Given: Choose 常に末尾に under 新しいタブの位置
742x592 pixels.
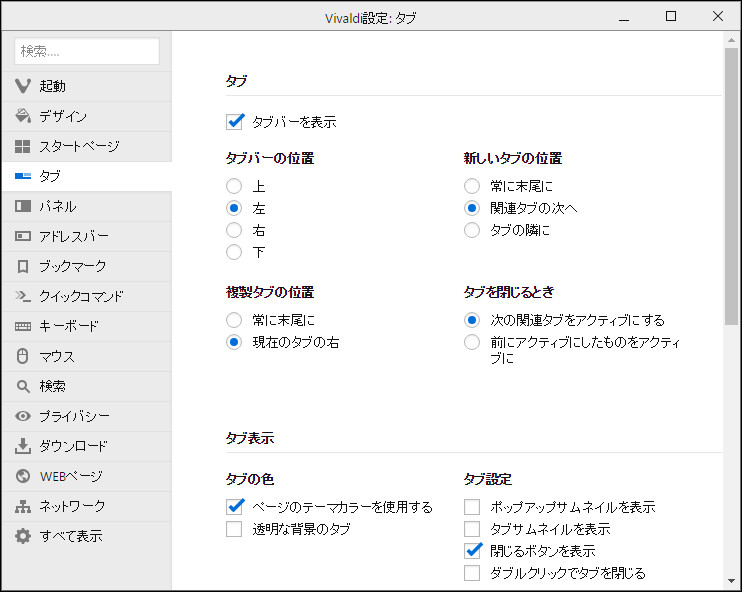Looking at the screenshot, I should click(472, 186).
